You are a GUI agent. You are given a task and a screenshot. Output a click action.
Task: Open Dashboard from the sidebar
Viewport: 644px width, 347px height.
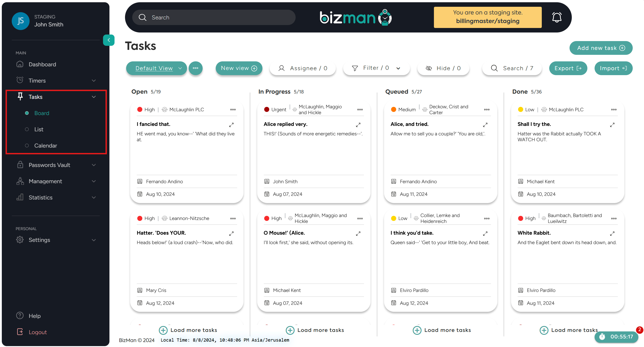click(x=42, y=64)
